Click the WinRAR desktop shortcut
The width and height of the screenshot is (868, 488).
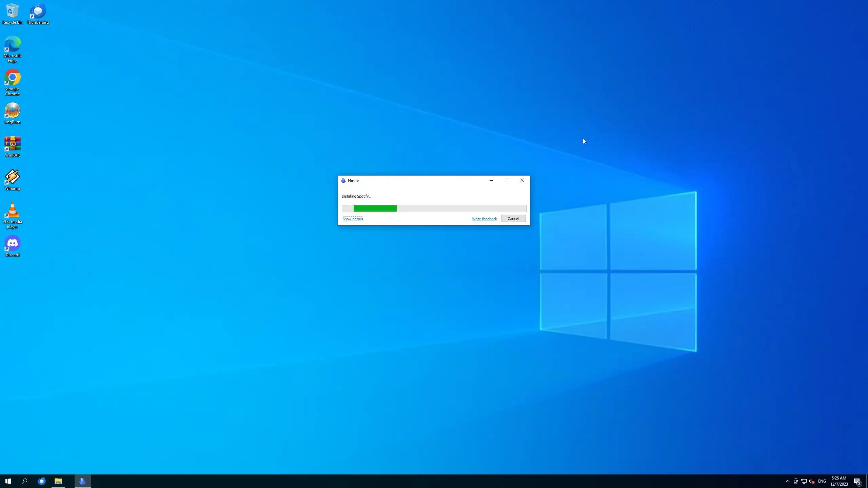click(12, 146)
